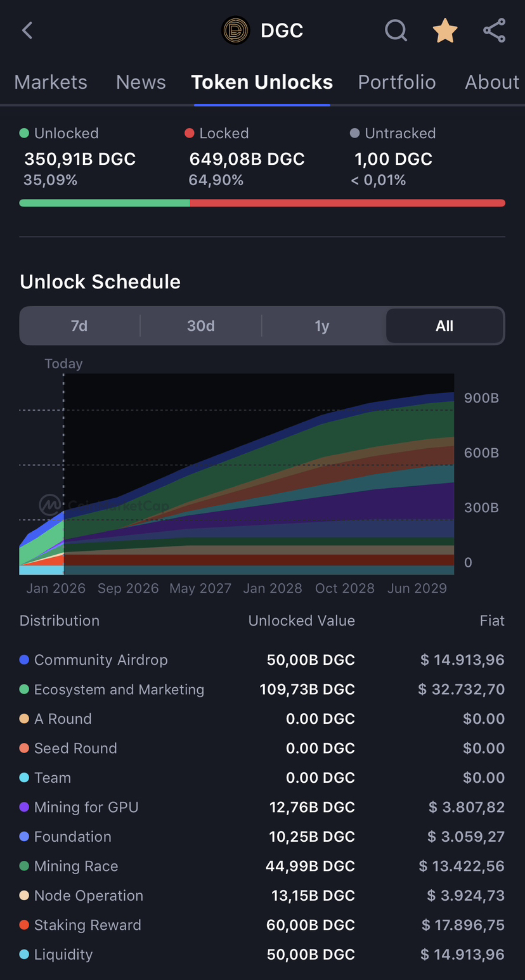Open the search magnifier icon
Viewport: 525px width, 980px height.
coord(396,30)
